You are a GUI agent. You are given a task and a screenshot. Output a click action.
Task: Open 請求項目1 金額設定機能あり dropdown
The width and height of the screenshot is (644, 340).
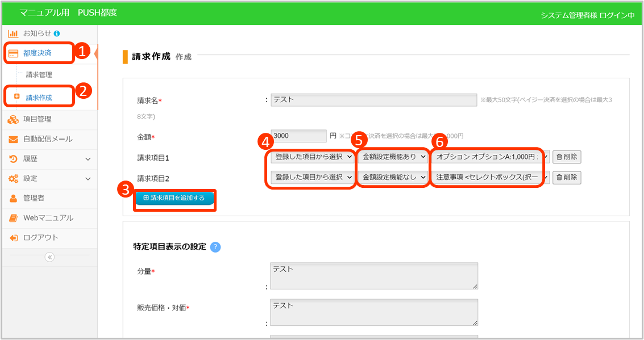click(394, 157)
